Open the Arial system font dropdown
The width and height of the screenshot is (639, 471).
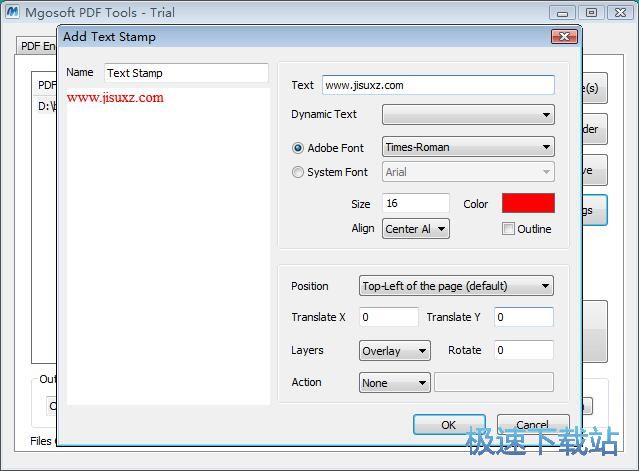coord(468,172)
